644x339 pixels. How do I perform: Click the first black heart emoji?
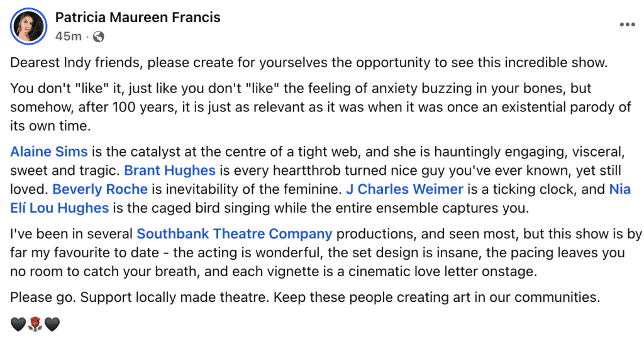(x=18, y=325)
